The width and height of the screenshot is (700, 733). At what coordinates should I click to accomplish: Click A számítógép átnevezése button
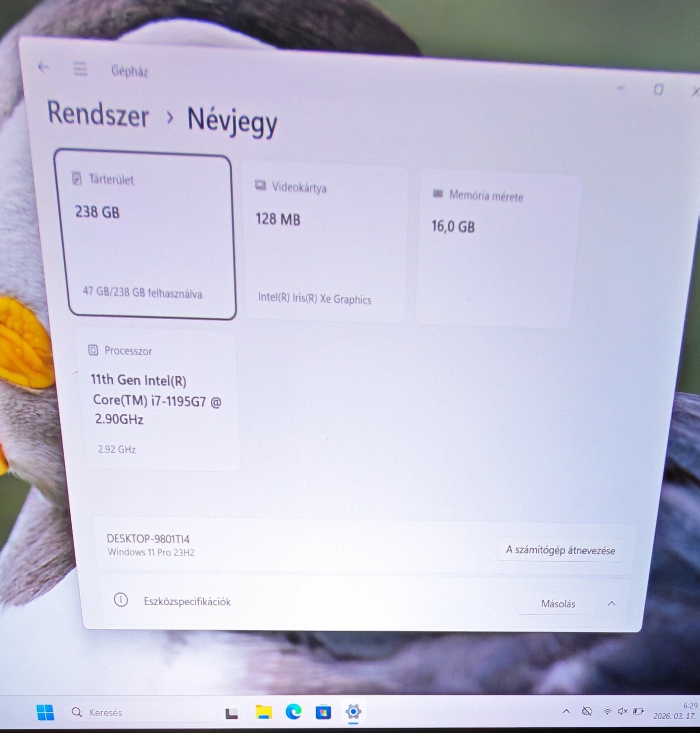coord(560,550)
